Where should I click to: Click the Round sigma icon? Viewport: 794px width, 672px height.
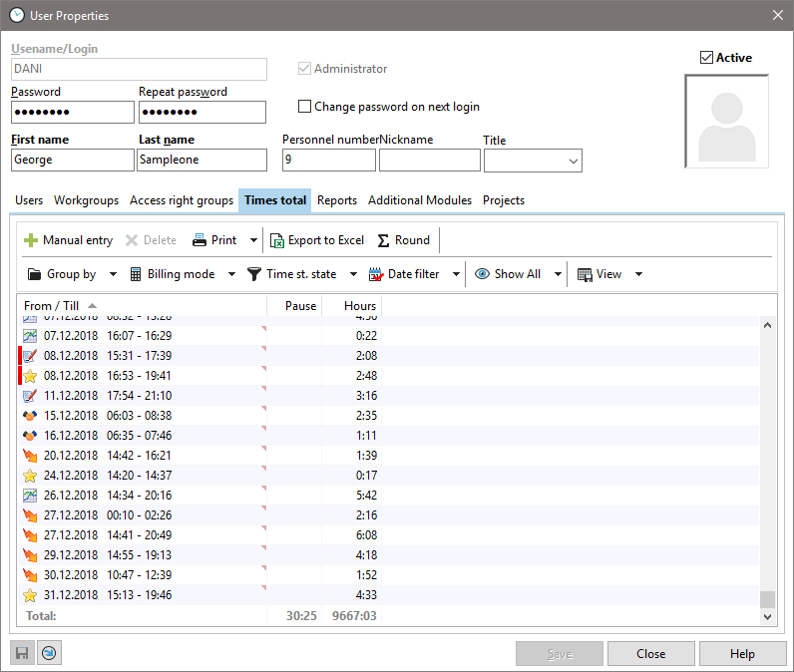[x=384, y=240]
